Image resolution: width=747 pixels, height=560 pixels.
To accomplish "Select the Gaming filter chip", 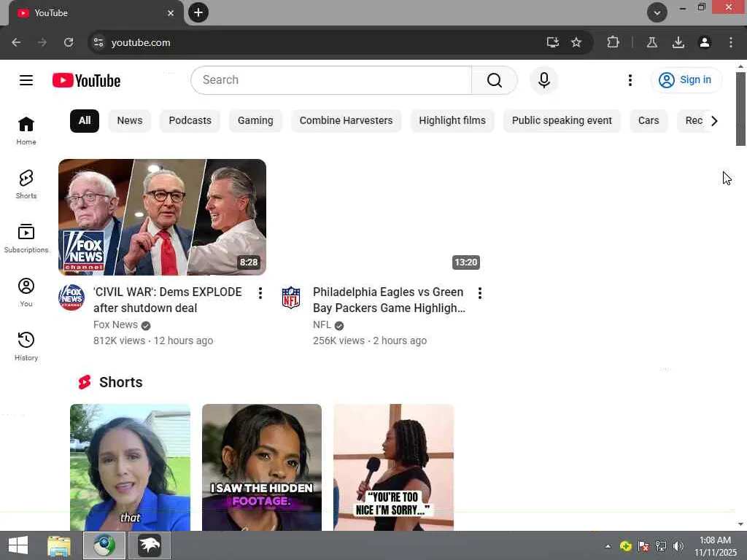I will 255,121.
